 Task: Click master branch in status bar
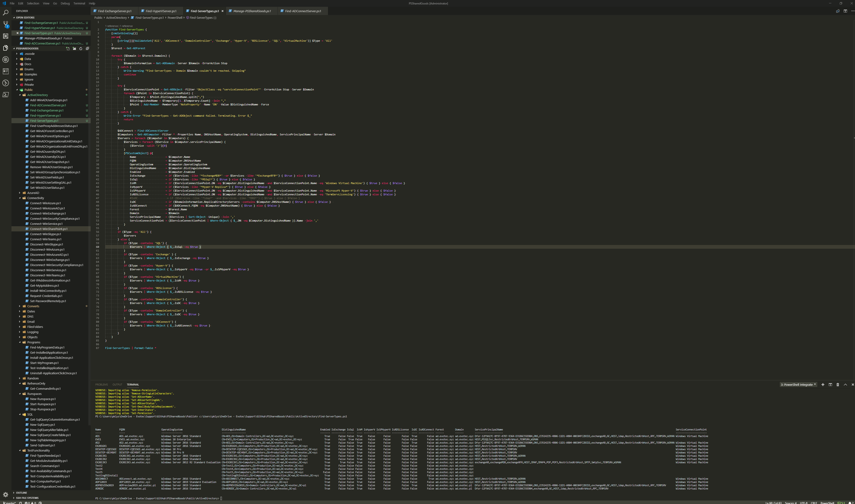(9, 503)
